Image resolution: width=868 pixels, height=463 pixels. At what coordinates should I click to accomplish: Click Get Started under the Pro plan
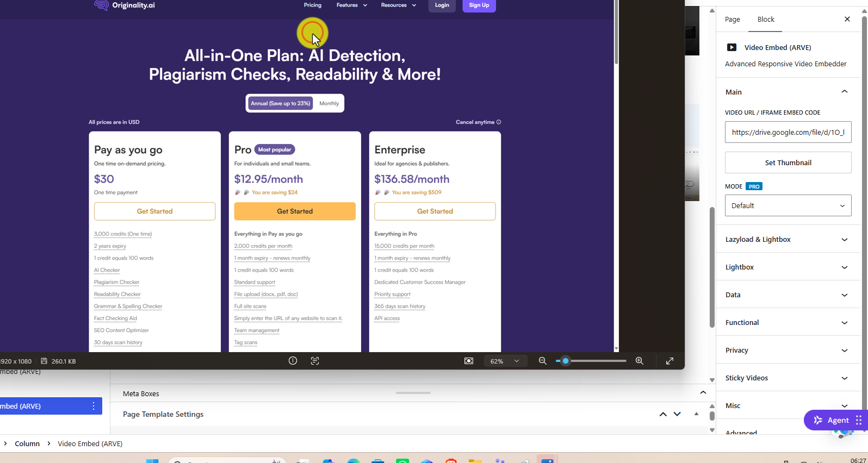coord(295,211)
